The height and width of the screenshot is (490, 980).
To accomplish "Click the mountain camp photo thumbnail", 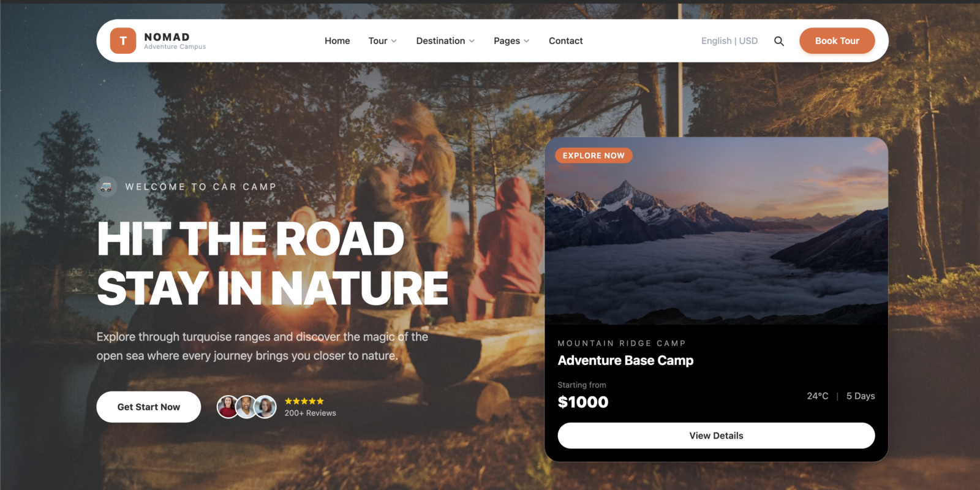I will point(716,231).
